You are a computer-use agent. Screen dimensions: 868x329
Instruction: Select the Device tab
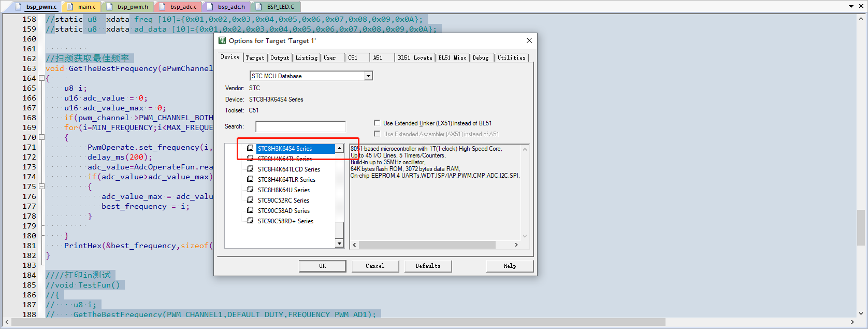click(230, 56)
